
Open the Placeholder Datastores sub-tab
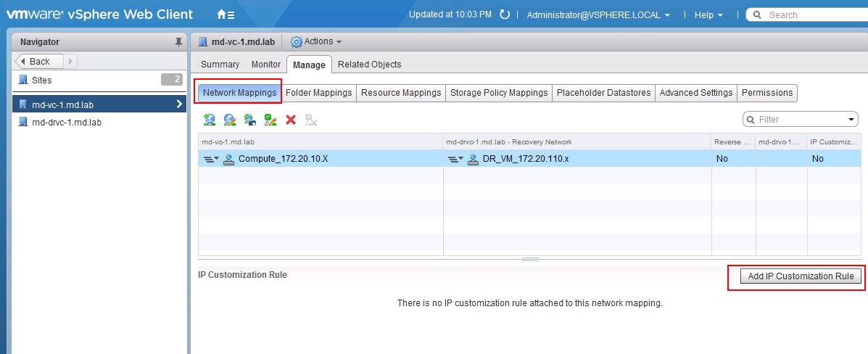coord(604,93)
